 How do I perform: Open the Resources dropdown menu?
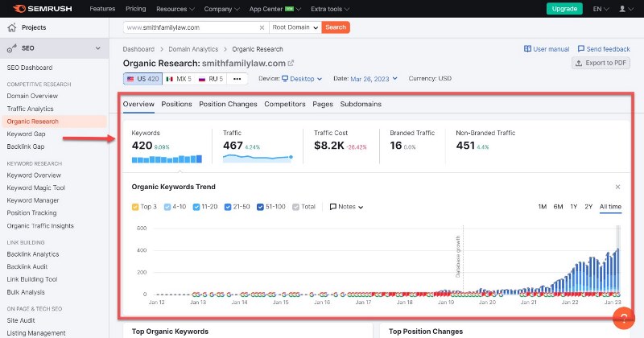click(x=175, y=9)
